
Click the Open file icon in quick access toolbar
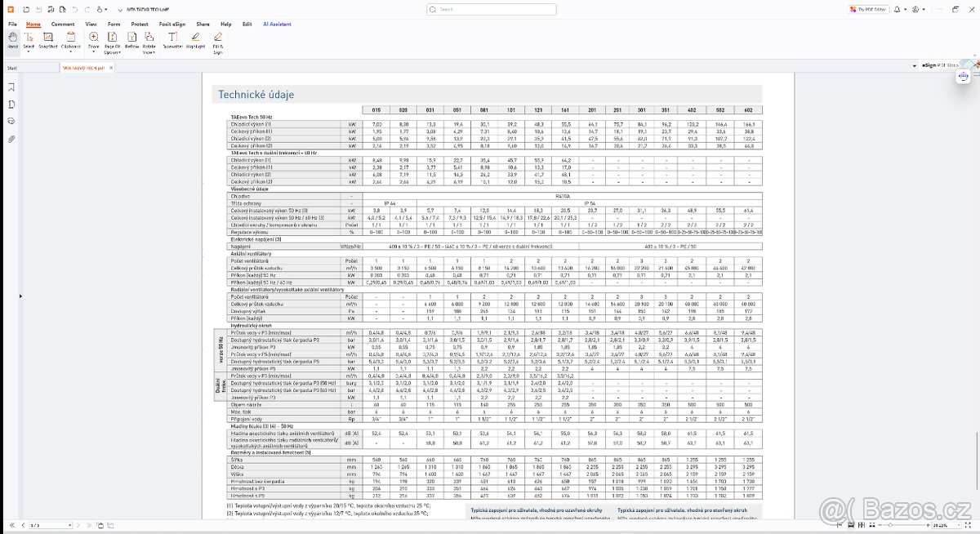(x=26, y=9)
